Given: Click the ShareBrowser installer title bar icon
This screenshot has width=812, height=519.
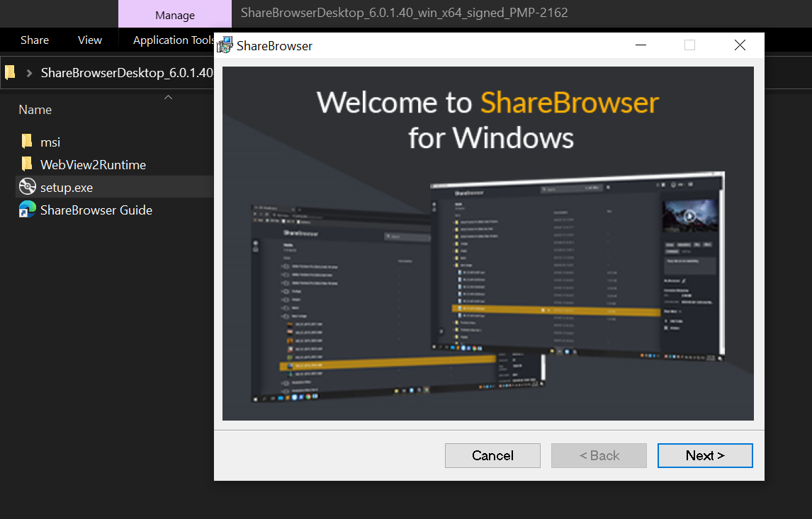Looking at the screenshot, I should pyautogui.click(x=225, y=45).
